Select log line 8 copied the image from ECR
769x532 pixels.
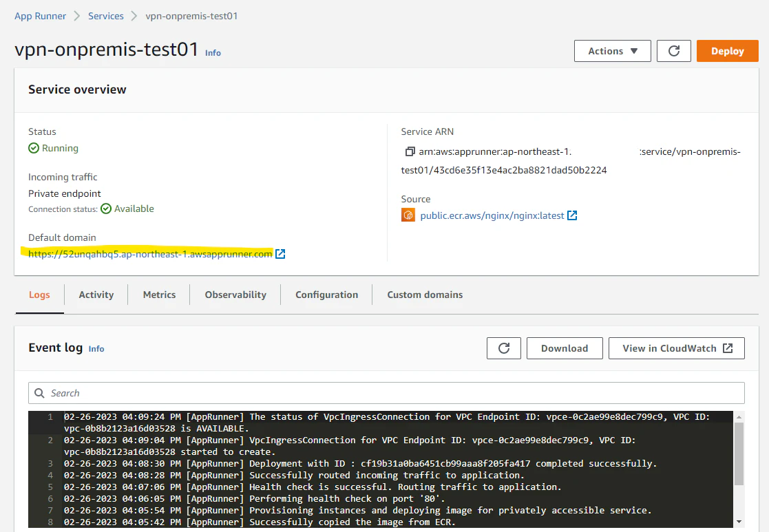pos(260,522)
